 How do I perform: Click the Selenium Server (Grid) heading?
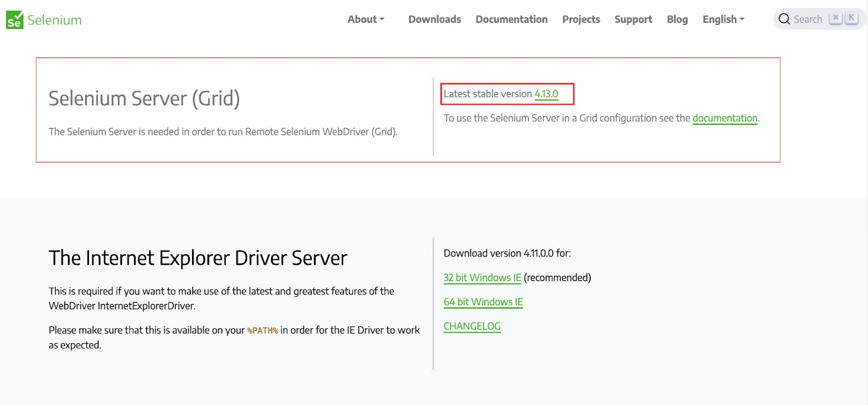point(144,99)
